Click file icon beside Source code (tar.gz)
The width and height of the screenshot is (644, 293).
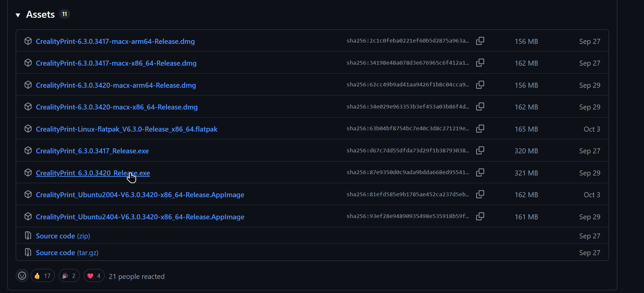click(28, 252)
